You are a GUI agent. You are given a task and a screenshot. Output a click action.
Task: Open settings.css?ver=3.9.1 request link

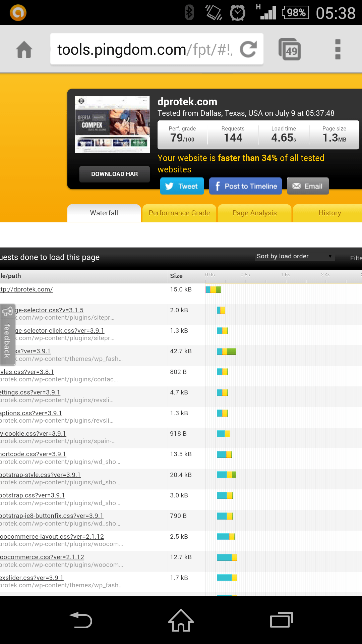pyautogui.click(x=30, y=392)
